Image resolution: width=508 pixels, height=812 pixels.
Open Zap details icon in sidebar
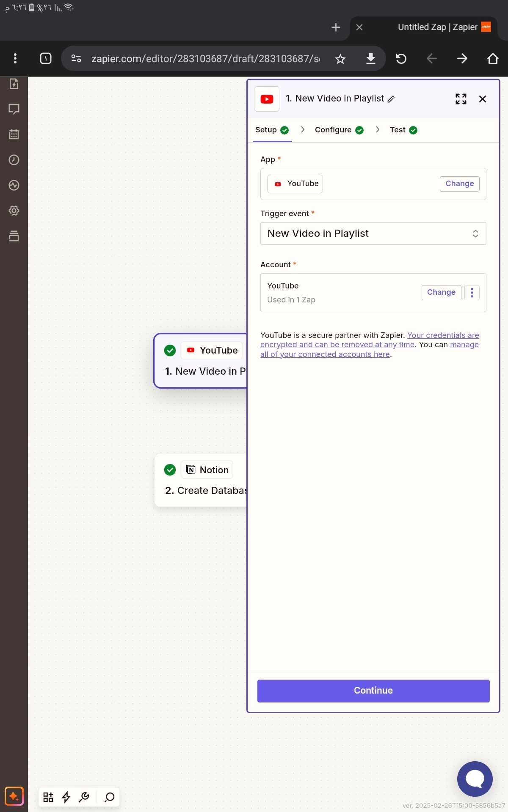pos(14,84)
